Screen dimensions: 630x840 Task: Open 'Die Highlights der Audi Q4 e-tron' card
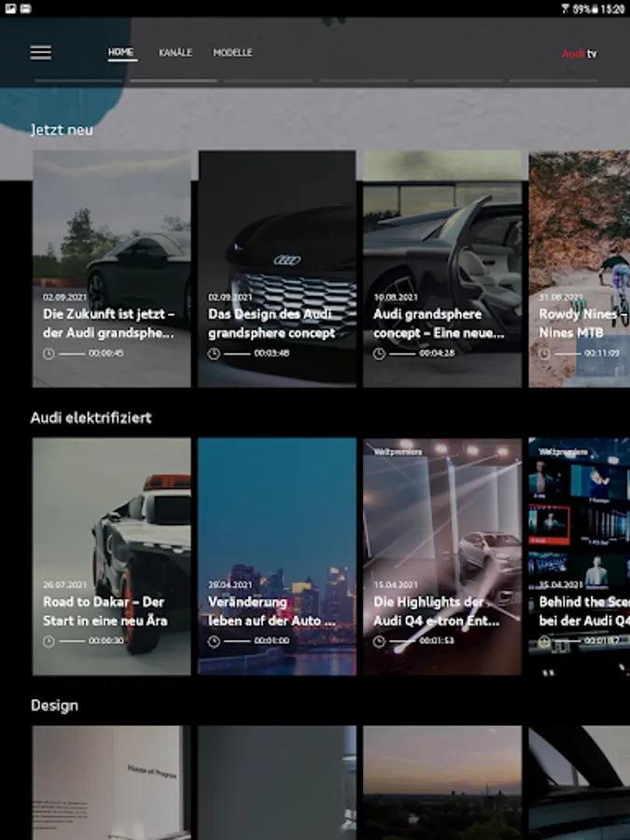[442, 556]
